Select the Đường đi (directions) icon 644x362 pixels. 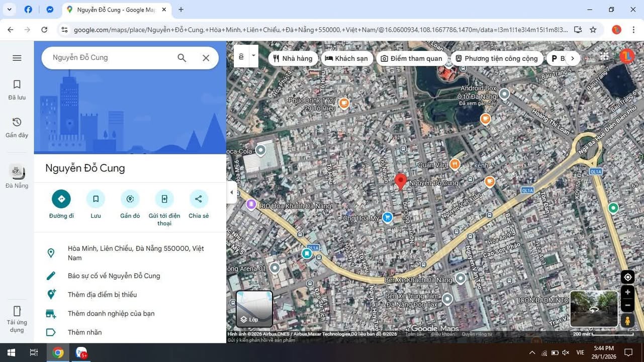pos(61,199)
